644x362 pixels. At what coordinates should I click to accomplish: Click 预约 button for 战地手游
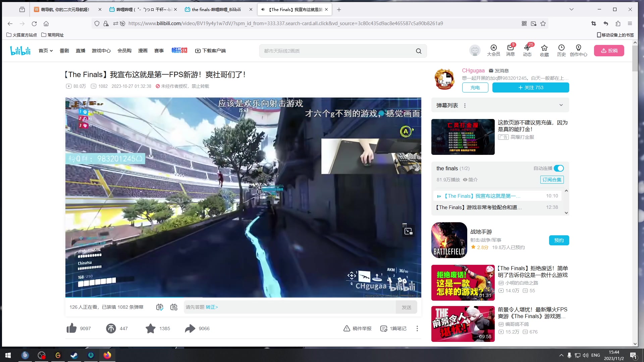(559, 240)
